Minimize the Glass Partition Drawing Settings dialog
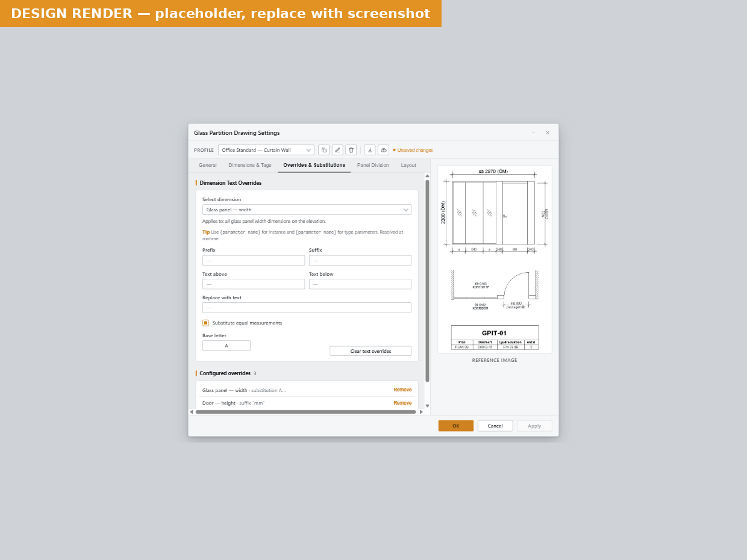Viewport: 747px width, 560px height. point(533,133)
